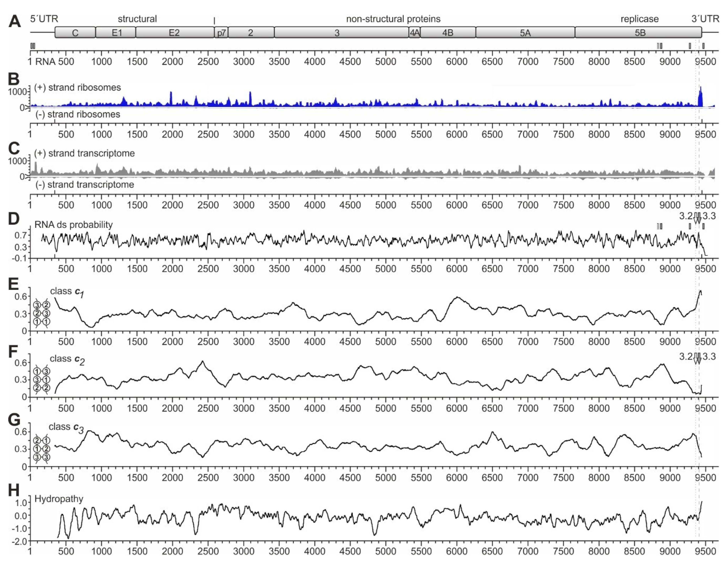728x562 pixels.
Task: Select the 5B replicase gene box
Action: coord(638,33)
